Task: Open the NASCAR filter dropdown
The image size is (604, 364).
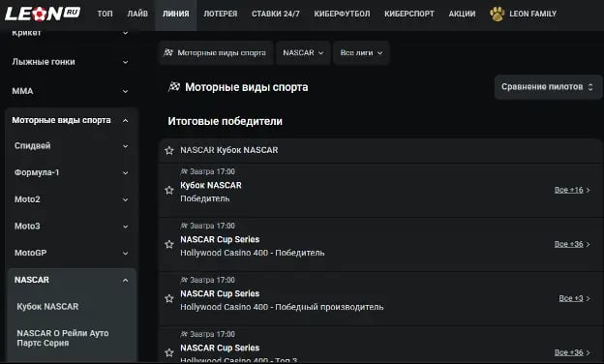Action: pyautogui.click(x=303, y=53)
